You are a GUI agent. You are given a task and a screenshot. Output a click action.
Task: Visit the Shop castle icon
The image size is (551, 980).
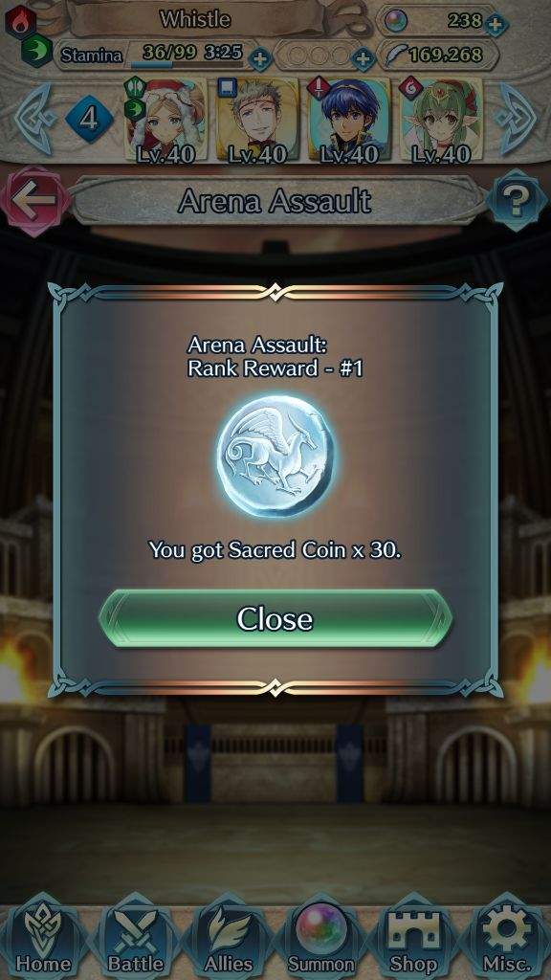pos(413,940)
